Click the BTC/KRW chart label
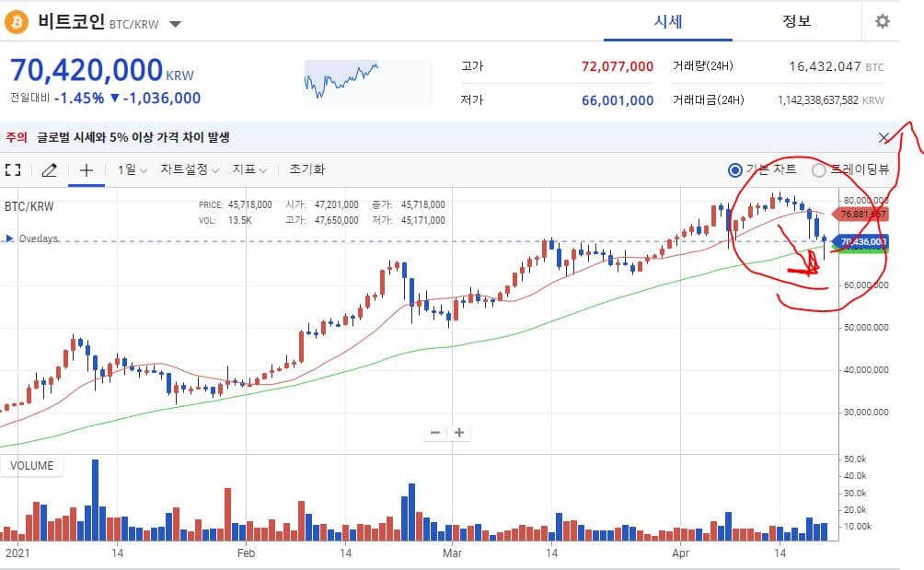 point(29,206)
